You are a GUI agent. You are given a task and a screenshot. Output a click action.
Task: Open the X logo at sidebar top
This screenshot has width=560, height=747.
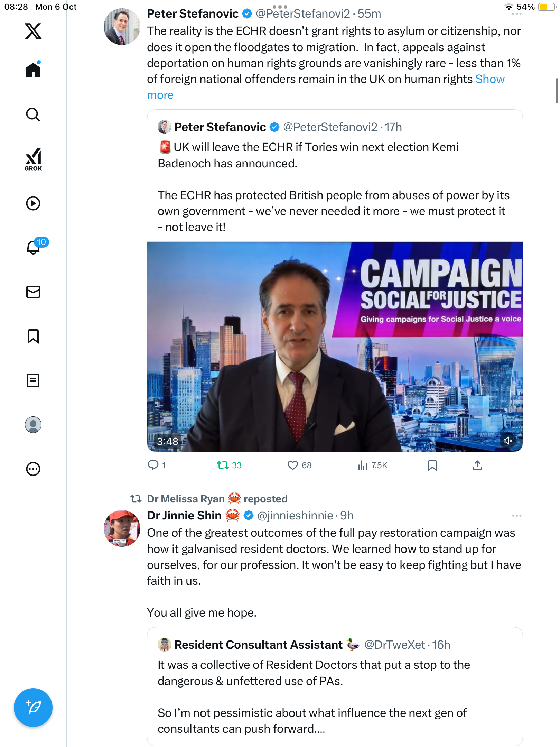click(x=33, y=31)
